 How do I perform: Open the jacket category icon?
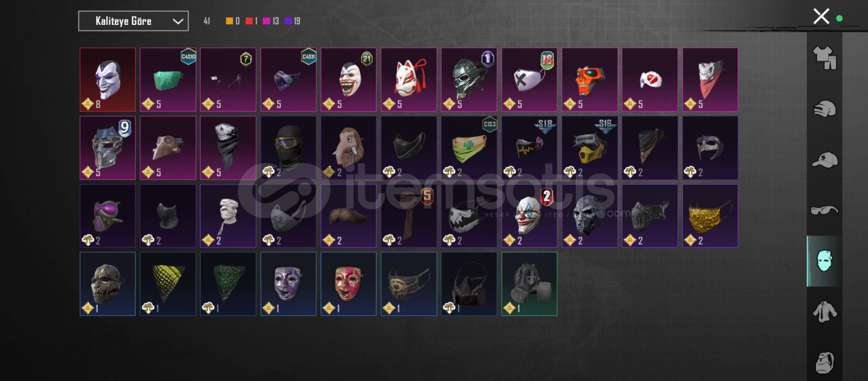(x=825, y=312)
